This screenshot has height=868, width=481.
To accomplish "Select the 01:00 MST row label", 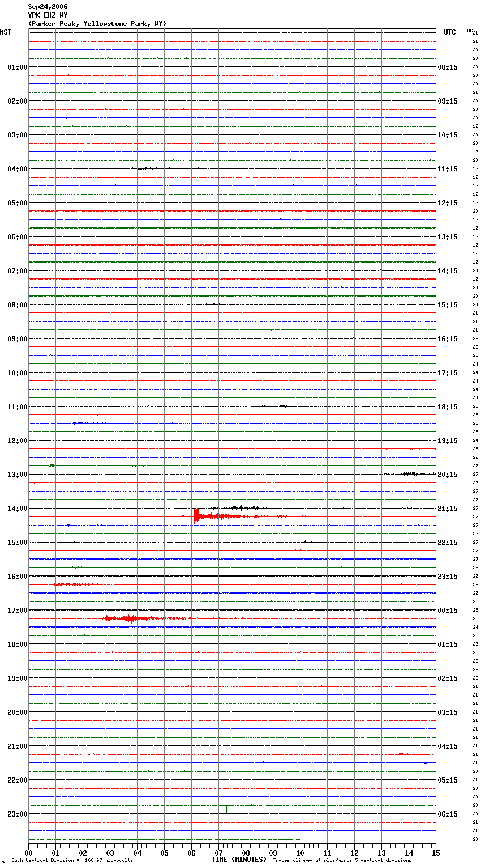I will pos(17,67).
